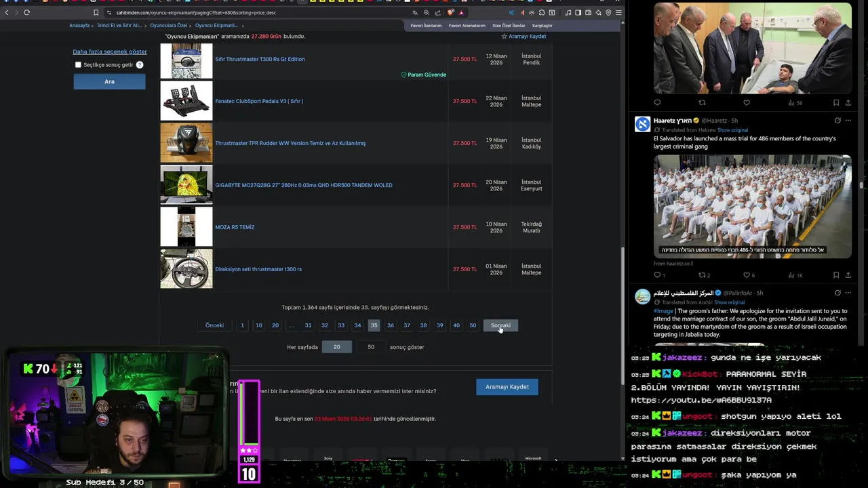Retweet the top tweet with hospital photo
Image resolution: width=868 pixels, height=488 pixels.
(702, 103)
